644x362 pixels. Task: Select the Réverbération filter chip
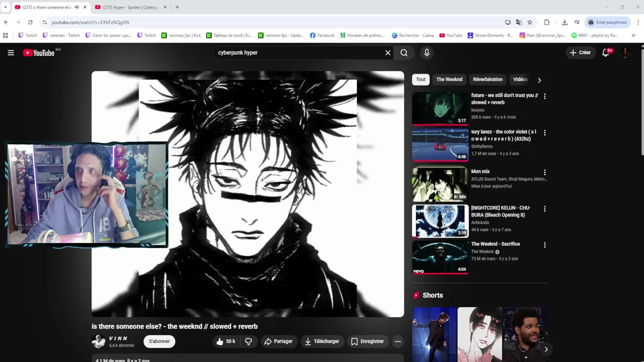pyautogui.click(x=488, y=79)
